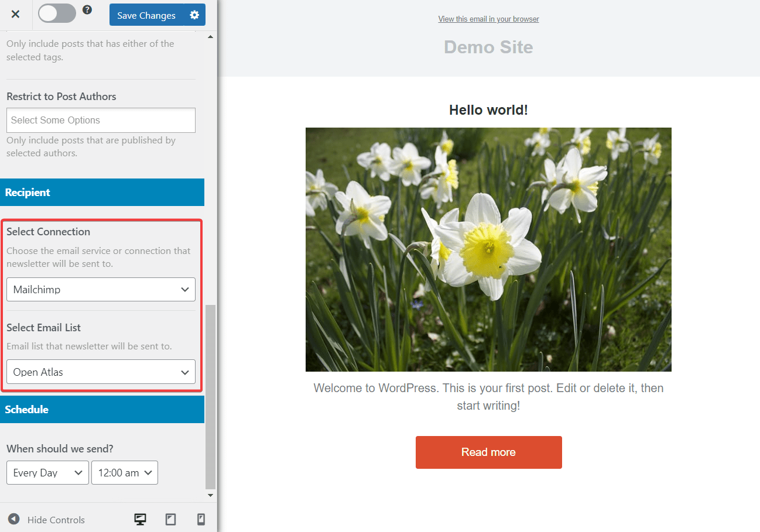Close the newsletter editor with the X
This screenshot has height=532, width=760.
click(x=15, y=15)
